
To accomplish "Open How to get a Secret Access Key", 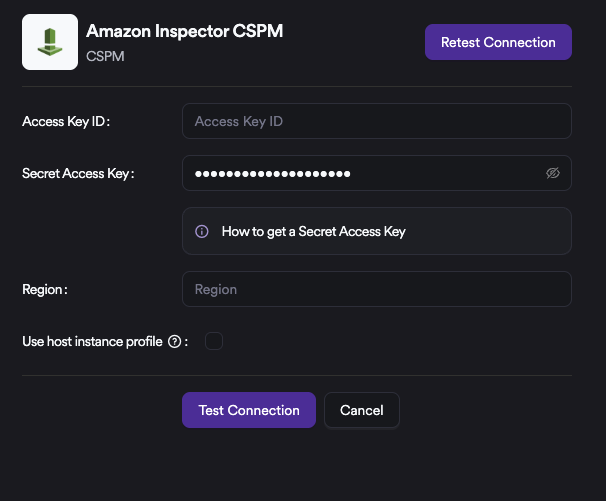I will coord(377,231).
